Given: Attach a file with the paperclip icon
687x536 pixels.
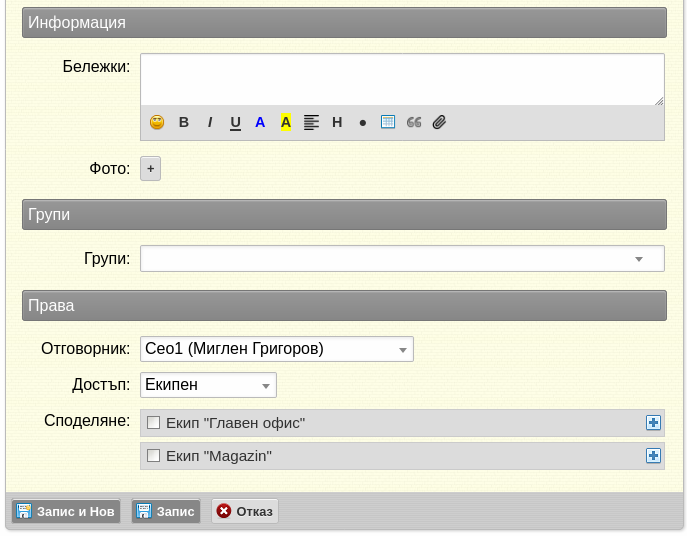Looking at the screenshot, I should click(x=439, y=122).
